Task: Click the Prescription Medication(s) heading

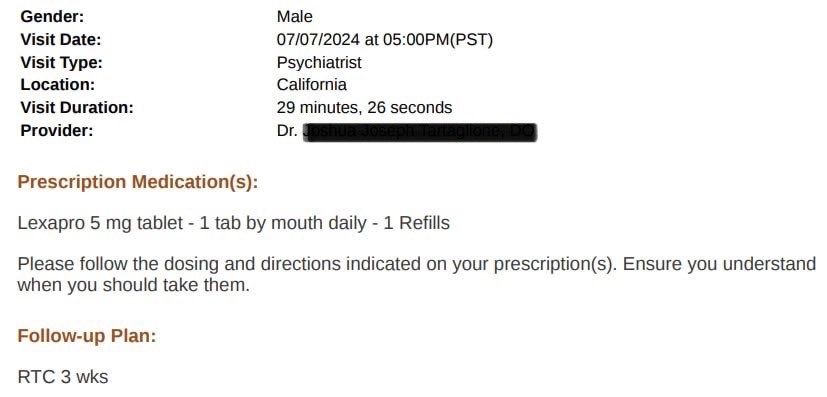Action: pos(138,182)
